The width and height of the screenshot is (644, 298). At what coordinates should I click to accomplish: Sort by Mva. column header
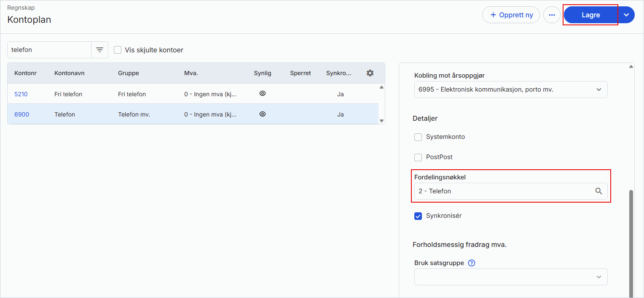pyautogui.click(x=191, y=73)
